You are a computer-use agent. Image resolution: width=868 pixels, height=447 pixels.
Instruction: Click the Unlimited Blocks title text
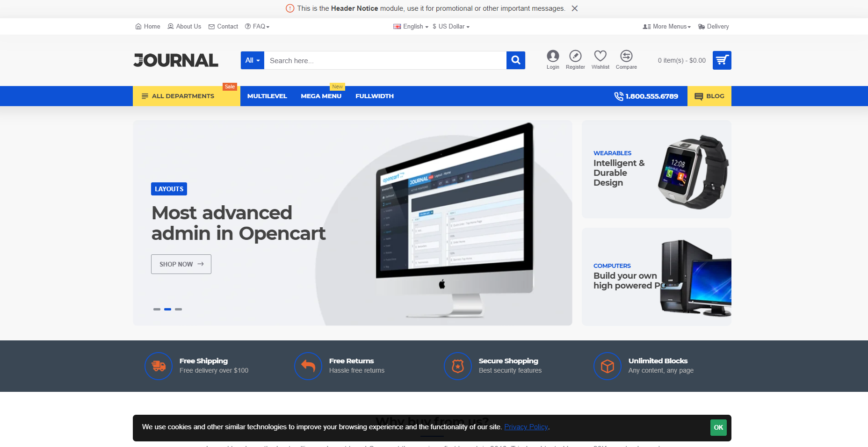tap(658, 361)
